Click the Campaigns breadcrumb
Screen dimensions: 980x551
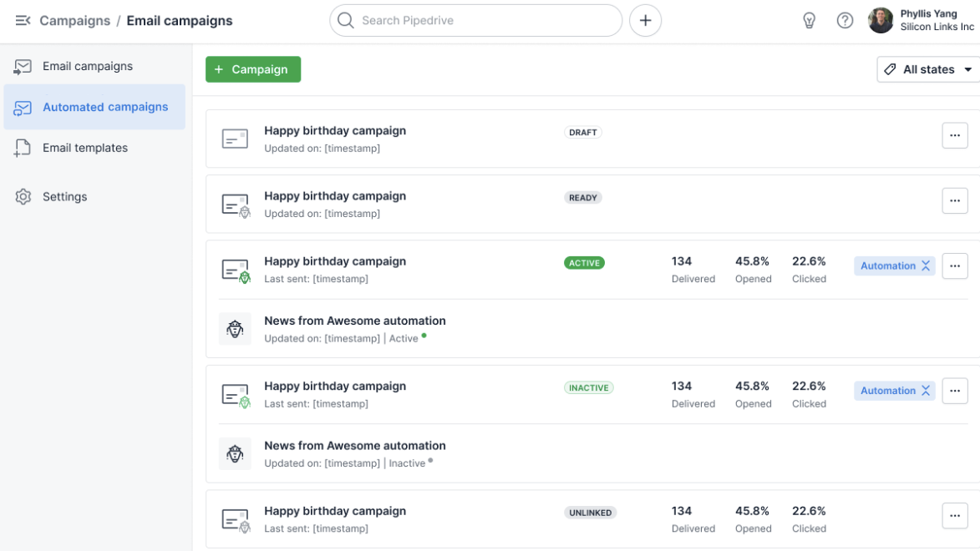click(75, 21)
